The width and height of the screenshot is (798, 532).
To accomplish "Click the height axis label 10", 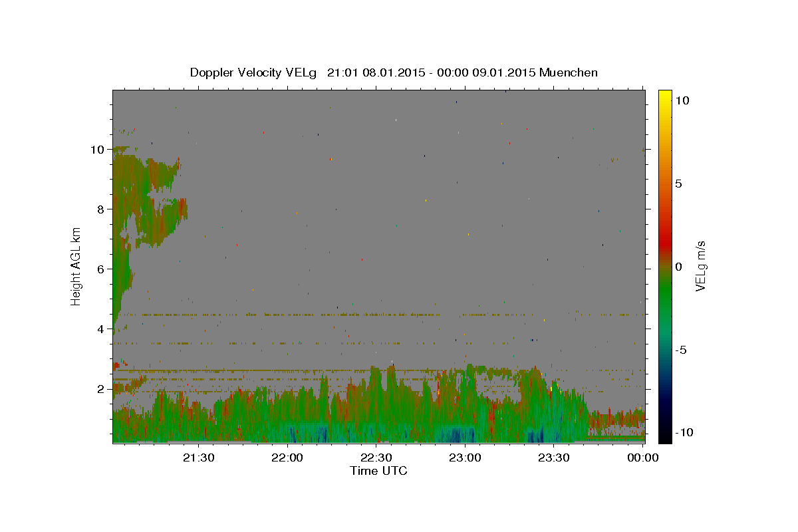I will tap(97, 150).
